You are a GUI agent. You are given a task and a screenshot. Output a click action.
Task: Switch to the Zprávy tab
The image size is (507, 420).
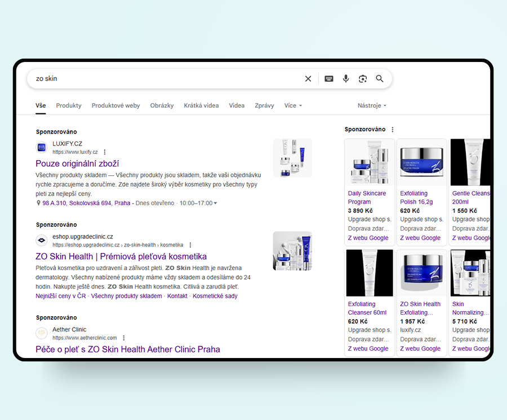264,105
